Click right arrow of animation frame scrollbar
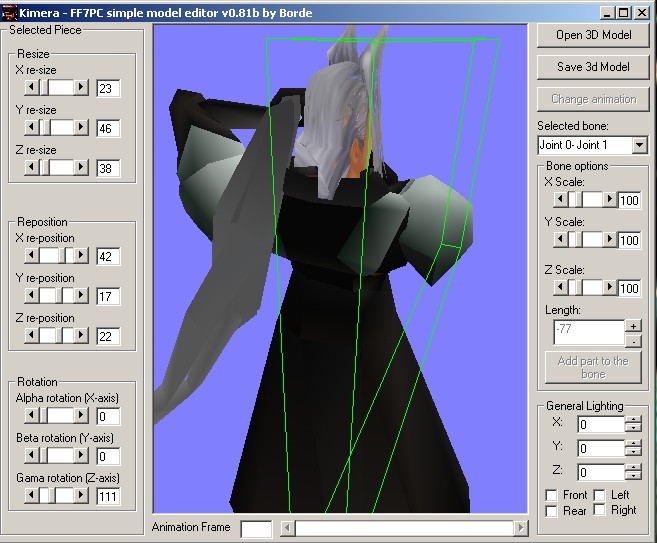657x543 pixels. [520, 528]
